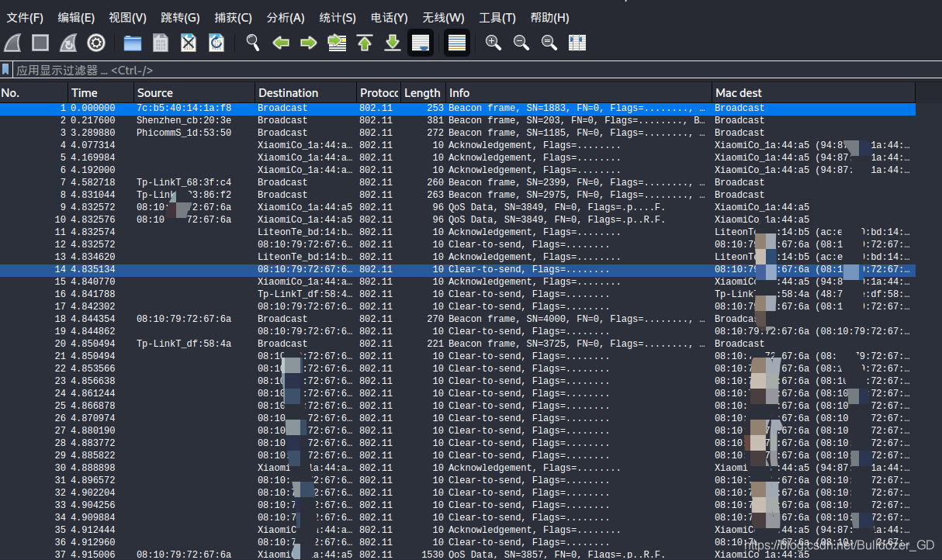
Task: Sort packets by the Protocol column
Action: 379,92
